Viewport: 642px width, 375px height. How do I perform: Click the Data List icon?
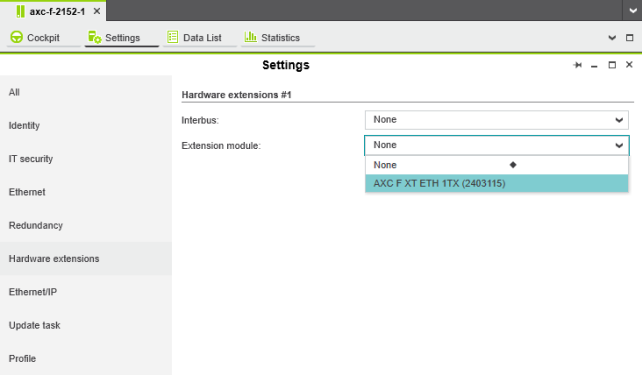click(x=172, y=37)
